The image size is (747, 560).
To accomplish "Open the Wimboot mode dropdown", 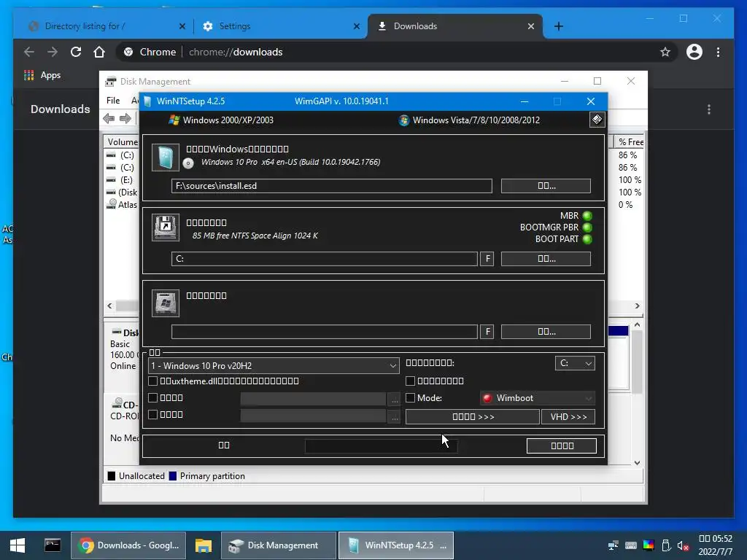I will (538, 398).
